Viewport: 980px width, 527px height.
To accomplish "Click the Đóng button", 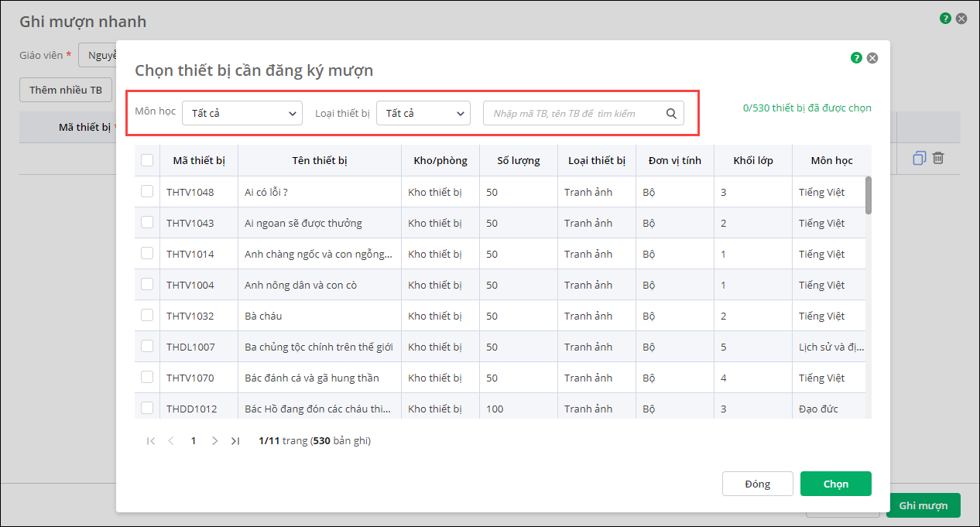I will pyautogui.click(x=757, y=484).
